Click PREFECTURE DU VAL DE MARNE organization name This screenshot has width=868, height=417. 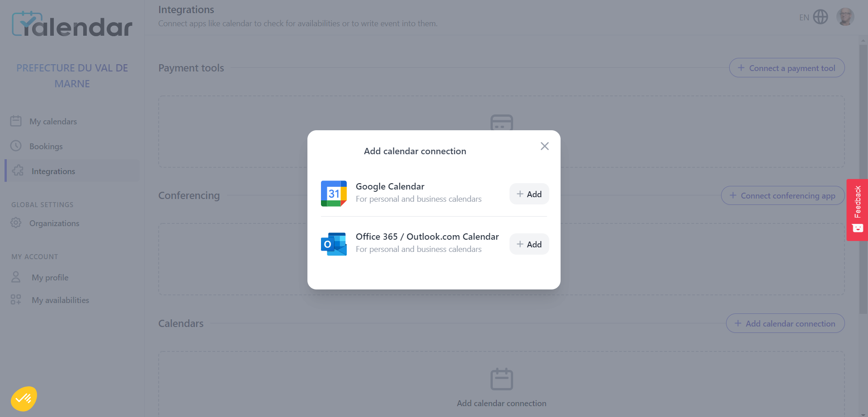point(72,76)
